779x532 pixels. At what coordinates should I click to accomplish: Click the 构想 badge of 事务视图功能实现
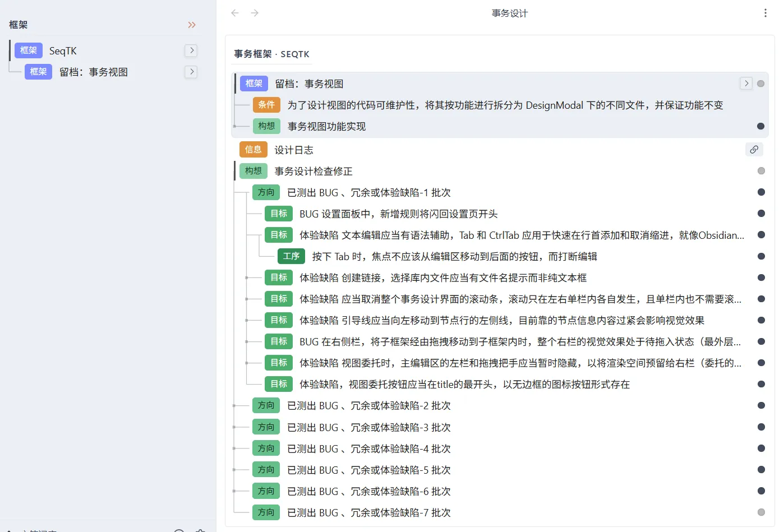coord(266,126)
